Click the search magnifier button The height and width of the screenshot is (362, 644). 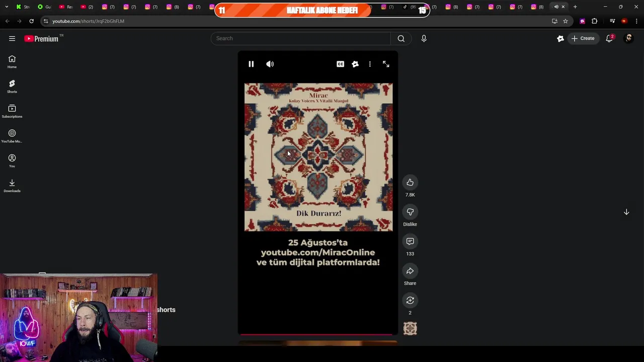(x=401, y=38)
